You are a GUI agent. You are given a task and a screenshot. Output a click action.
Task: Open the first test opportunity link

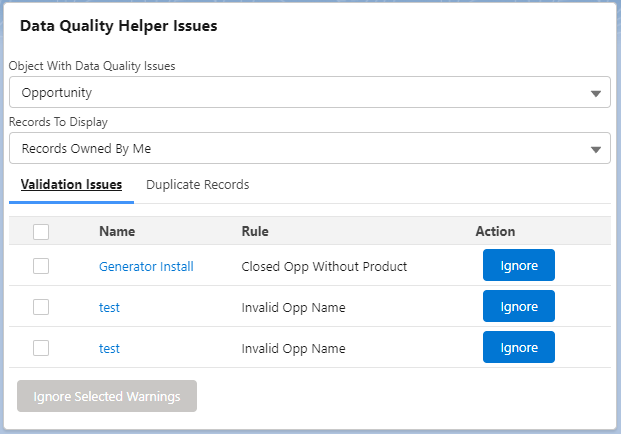click(x=109, y=308)
